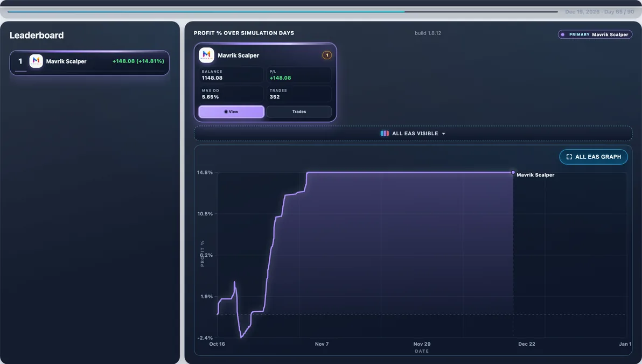Viewport: 642px width, 364px height.
Task: Click the Nov 29 date label
Action: 422,344
